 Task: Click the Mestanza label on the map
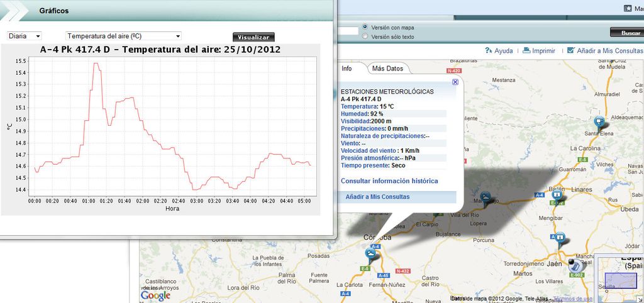[x=503, y=80]
